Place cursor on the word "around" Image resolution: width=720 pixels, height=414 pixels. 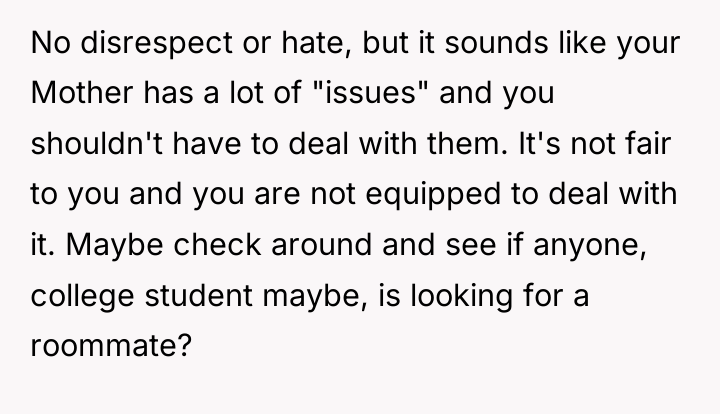pyautogui.click(x=321, y=244)
